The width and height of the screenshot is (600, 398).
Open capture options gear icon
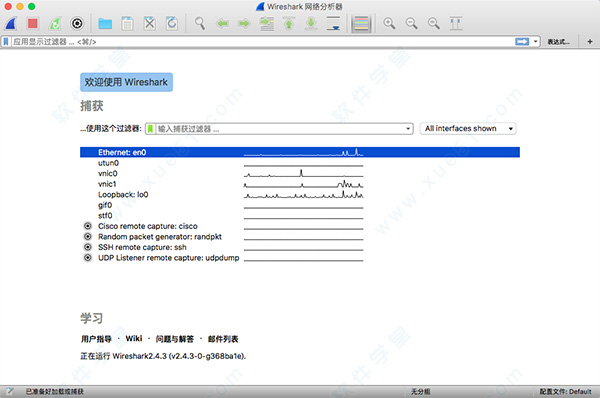pyautogui.click(x=77, y=24)
